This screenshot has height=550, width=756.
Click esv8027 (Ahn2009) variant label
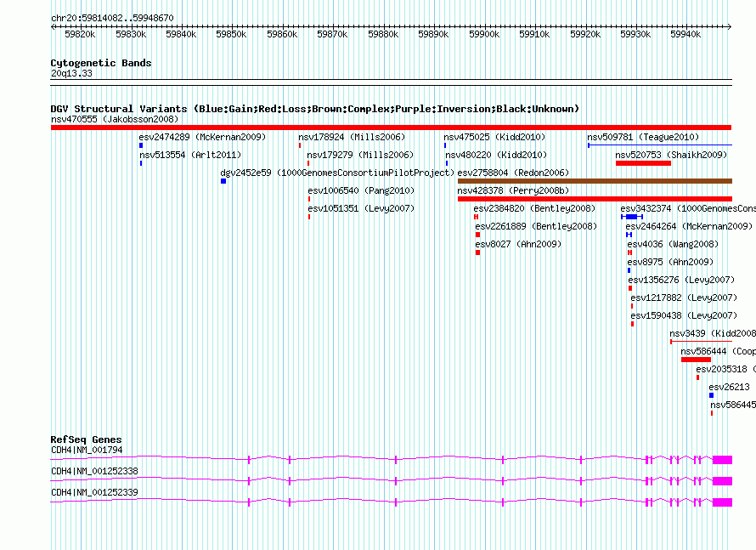click(518, 244)
